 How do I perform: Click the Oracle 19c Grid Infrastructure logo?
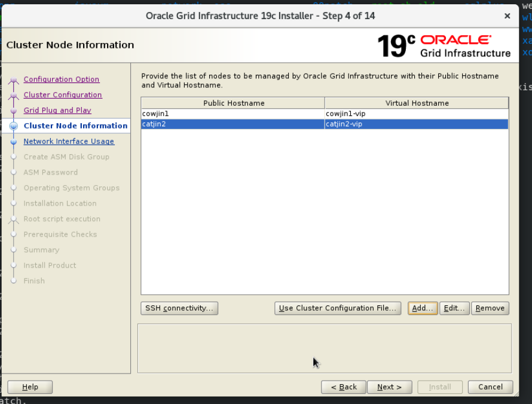444,46
